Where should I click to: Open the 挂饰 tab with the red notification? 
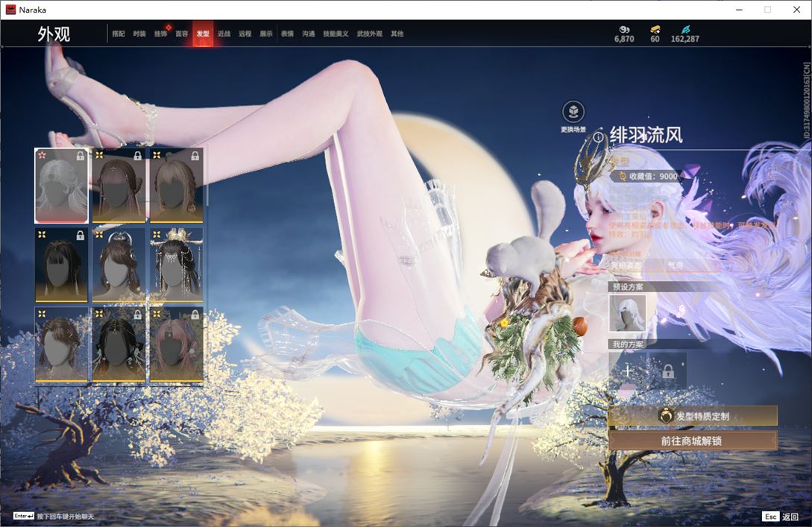(160, 34)
